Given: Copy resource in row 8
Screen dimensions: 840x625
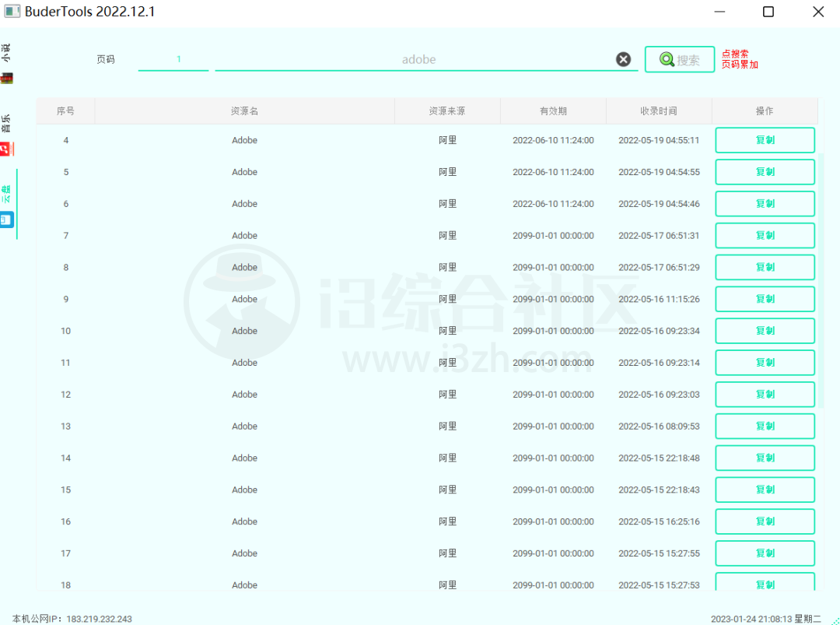Looking at the screenshot, I should click(x=765, y=267).
